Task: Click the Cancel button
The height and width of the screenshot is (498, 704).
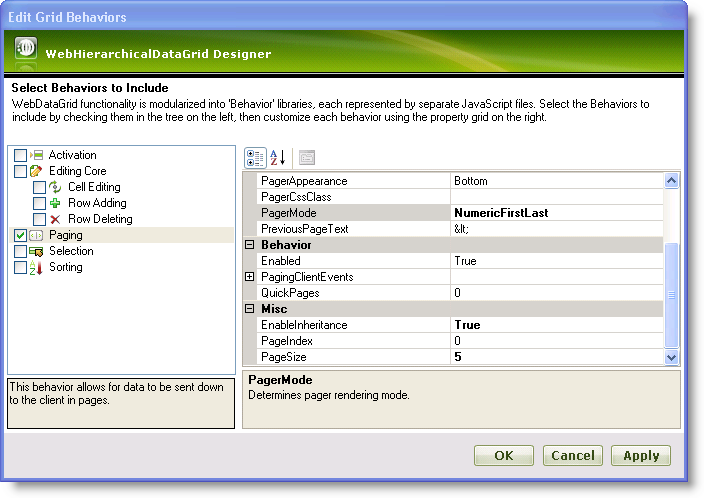Action: coord(572,456)
